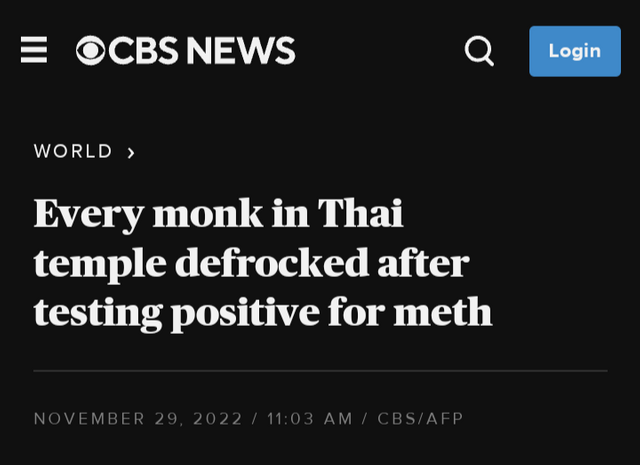Screen dimensions: 640x465
Task: Click the CBS NEWS wordmark
Action: (x=186, y=51)
